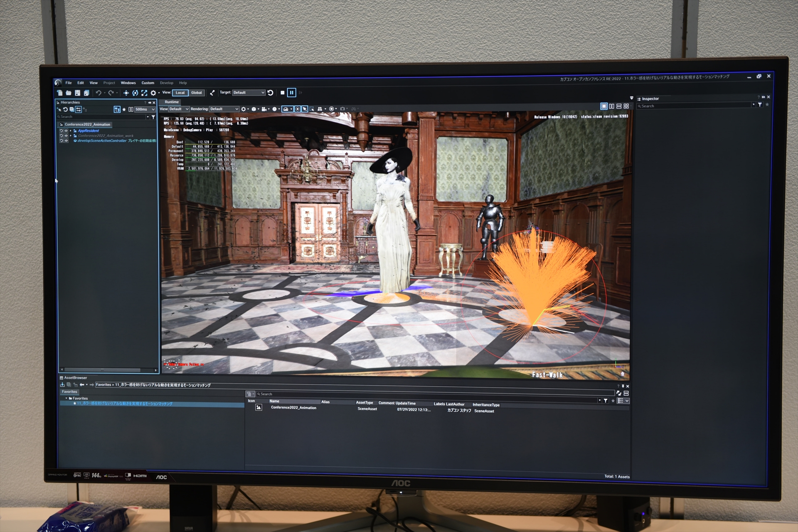Click the Name column header in AssetBrowser
Screen dimensions: 798x532
click(274, 401)
